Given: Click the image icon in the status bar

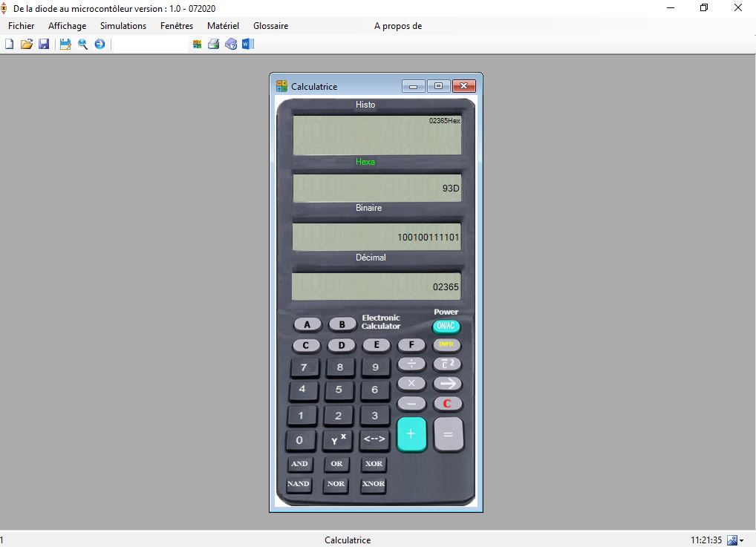Looking at the screenshot, I should click(x=732, y=540).
